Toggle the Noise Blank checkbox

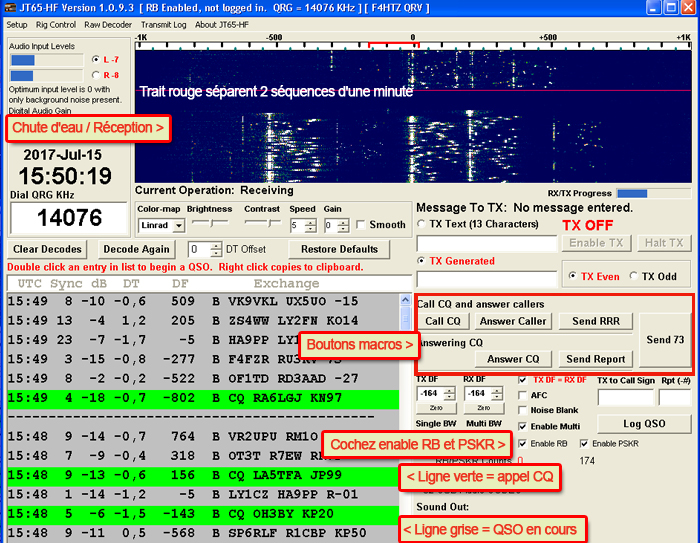pos(522,410)
